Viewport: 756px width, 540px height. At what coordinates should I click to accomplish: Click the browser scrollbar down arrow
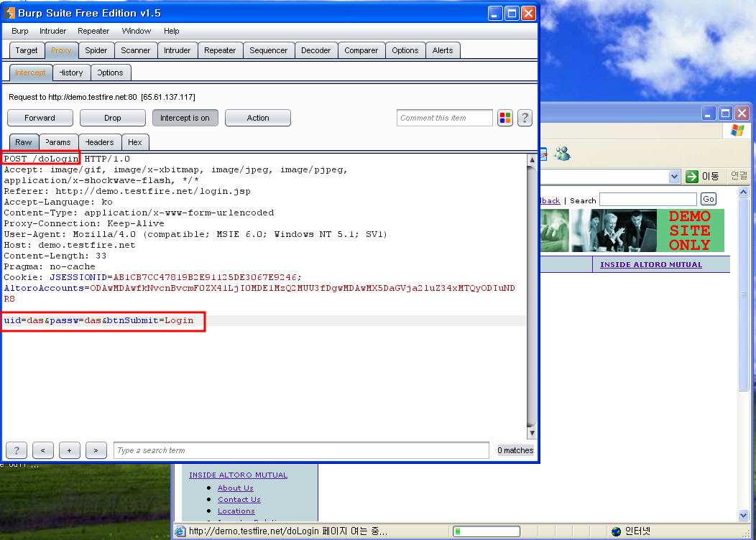[x=743, y=515]
